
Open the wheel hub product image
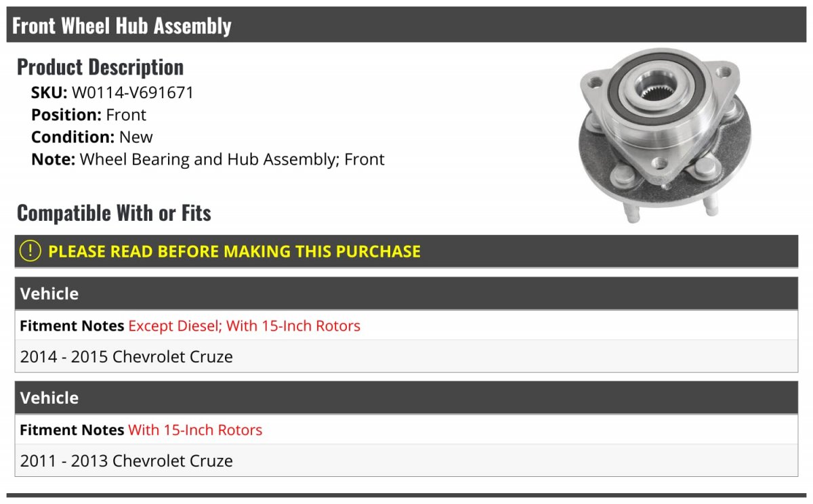point(664,134)
